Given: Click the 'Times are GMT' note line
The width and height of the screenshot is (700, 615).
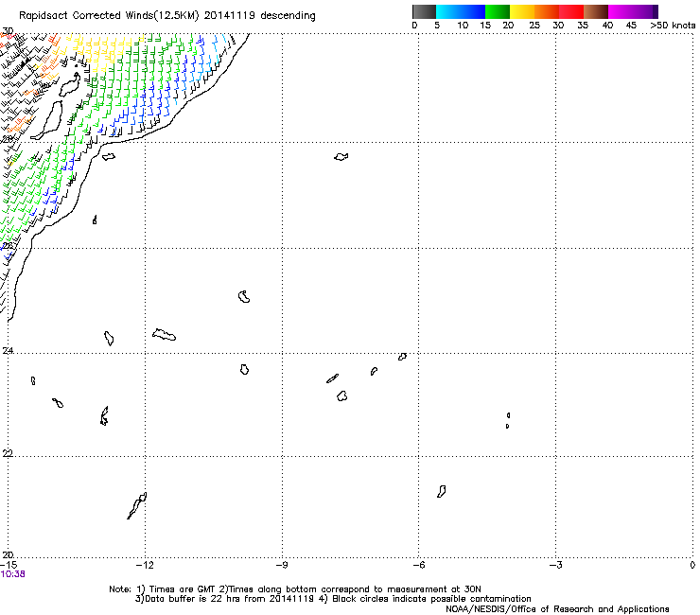Looking at the screenshot, I should 295,589.
